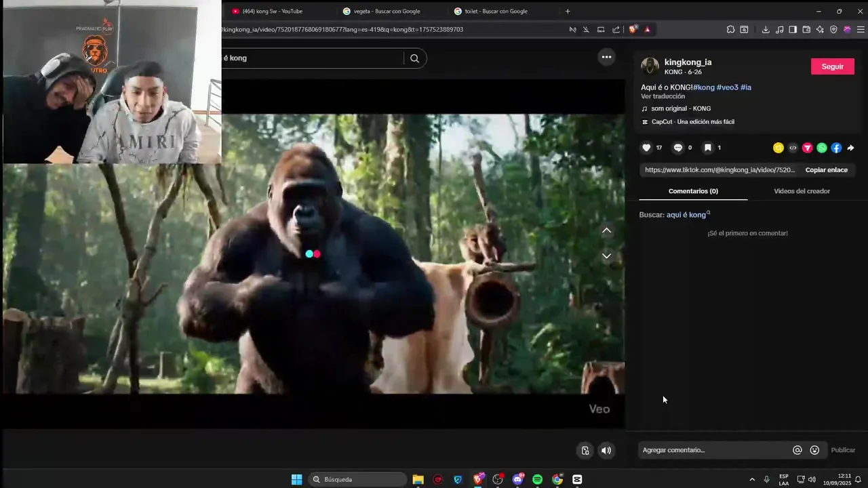Open the browser downloads icon
The width and height of the screenshot is (868, 488).
tap(766, 29)
